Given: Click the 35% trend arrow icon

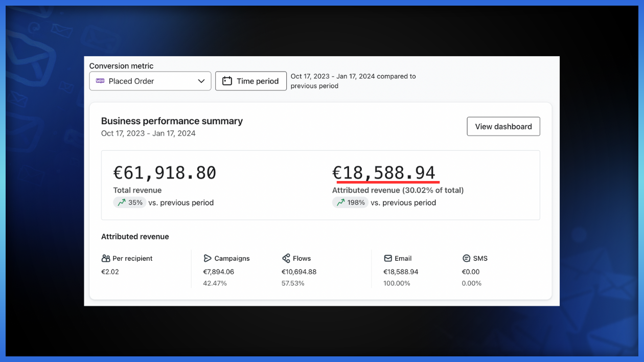Looking at the screenshot, I should click(x=122, y=202).
